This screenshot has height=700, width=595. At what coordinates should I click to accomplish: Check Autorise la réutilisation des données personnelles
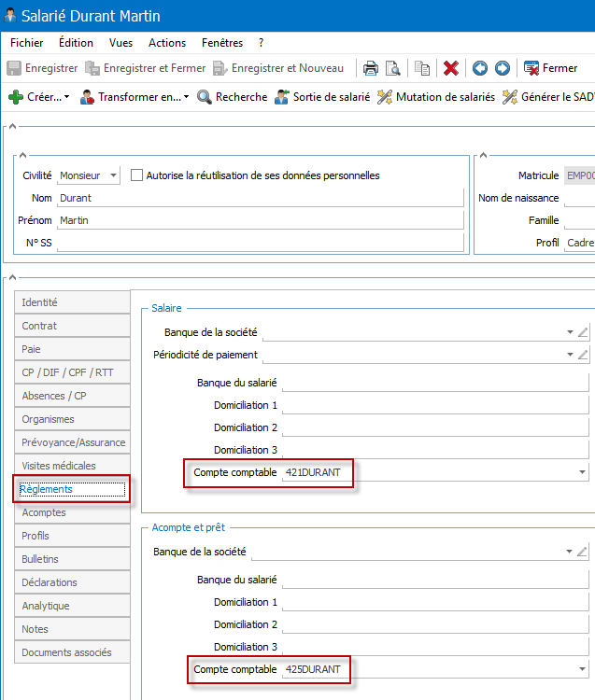tap(136, 175)
